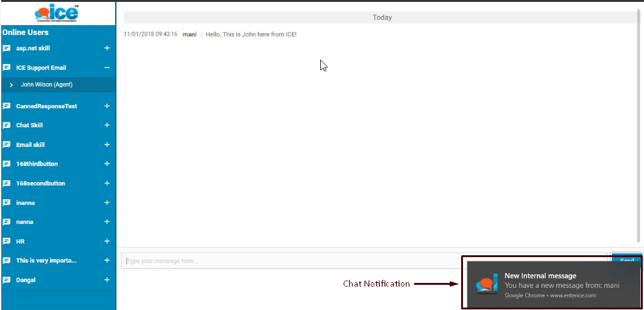Screen dimensions: 644x310
Task: Expand the nanna group with plus sign
Action: (x=107, y=222)
